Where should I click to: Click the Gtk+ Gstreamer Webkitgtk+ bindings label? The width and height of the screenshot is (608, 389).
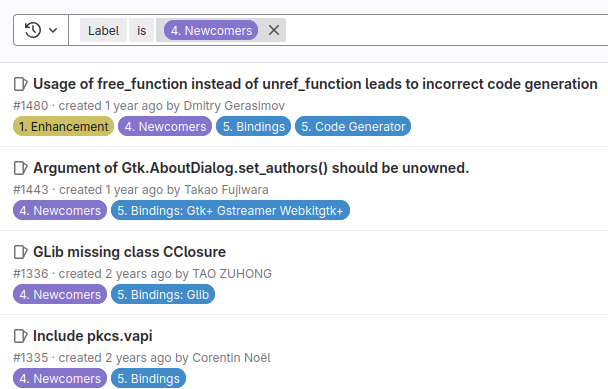(x=230, y=211)
